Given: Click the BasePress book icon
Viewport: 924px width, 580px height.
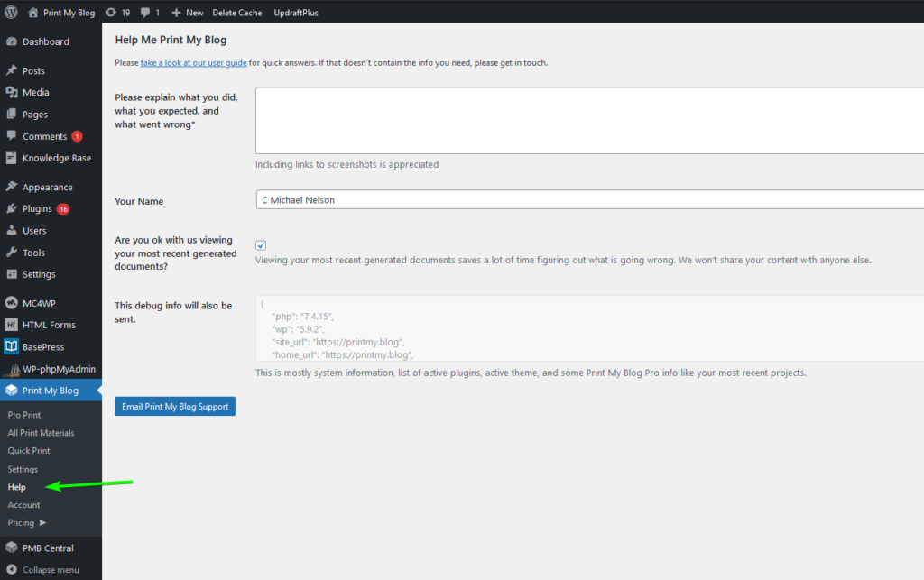Looking at the screenshot, I should [11, 346].
